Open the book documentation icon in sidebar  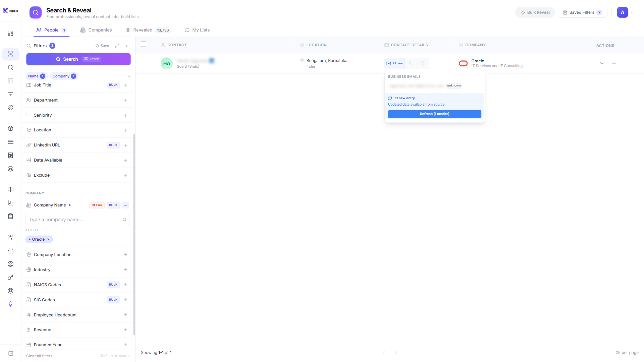[x=10, y=189]
